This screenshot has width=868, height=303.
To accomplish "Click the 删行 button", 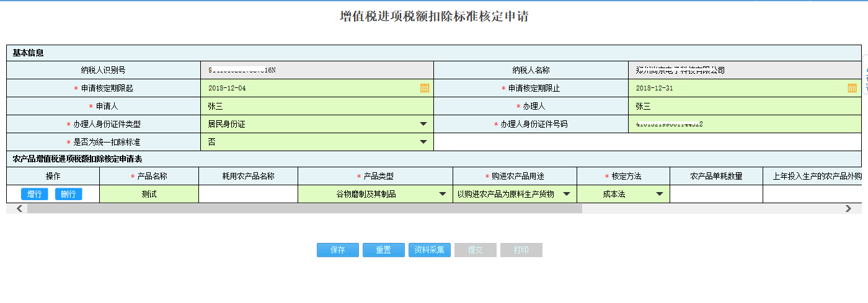I will point(68,194).
